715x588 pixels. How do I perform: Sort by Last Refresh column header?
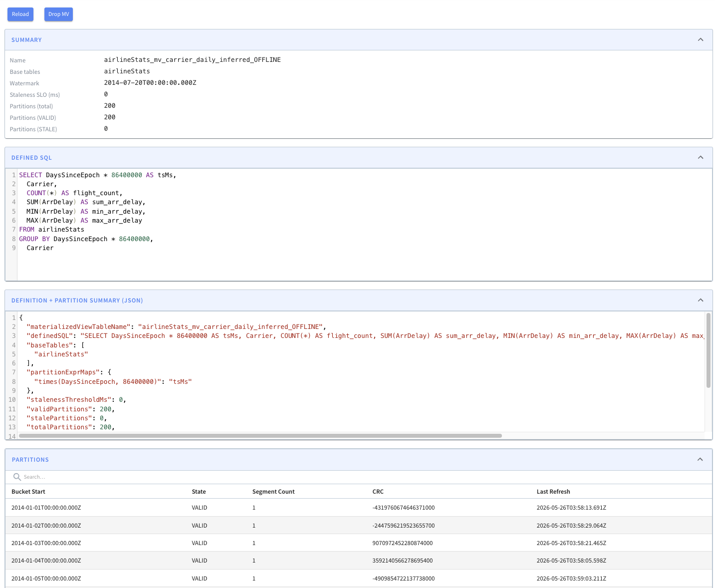tap(553, 492)
